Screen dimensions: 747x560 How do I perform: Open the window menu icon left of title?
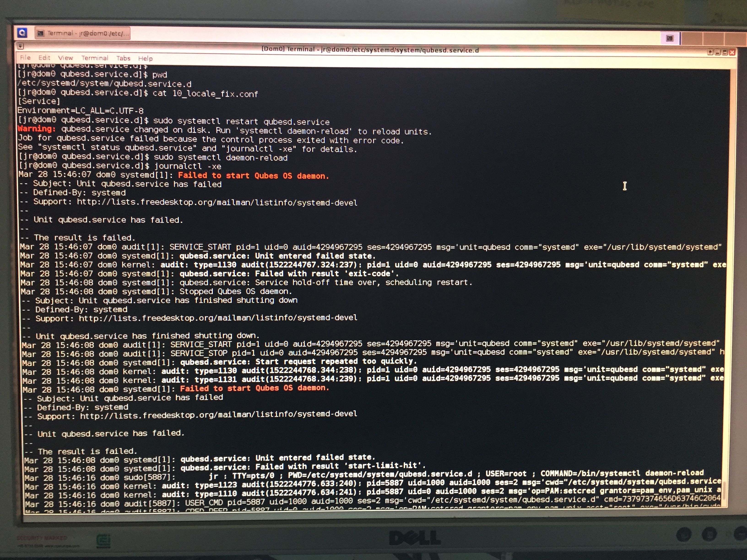21,46
